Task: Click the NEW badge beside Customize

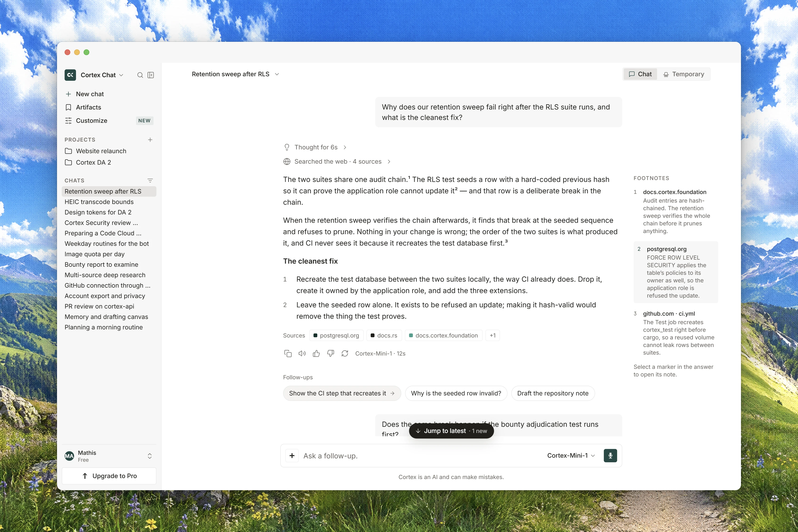Action: coord(145,121)
